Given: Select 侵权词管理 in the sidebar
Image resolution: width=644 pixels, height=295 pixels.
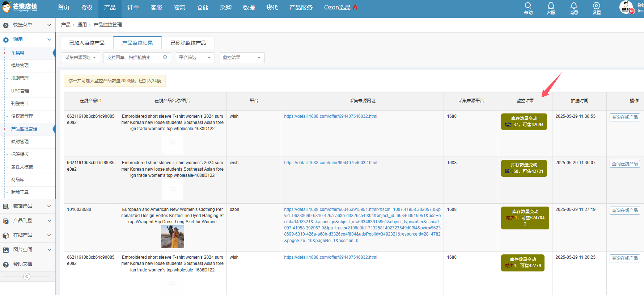Looking at the screenshot, I should click(22, 116).
